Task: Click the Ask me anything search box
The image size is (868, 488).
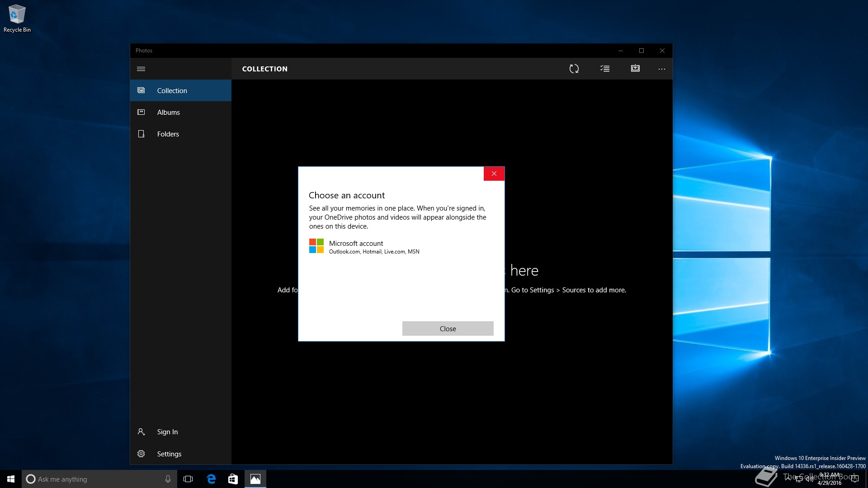Action: (x=95, y=479)
